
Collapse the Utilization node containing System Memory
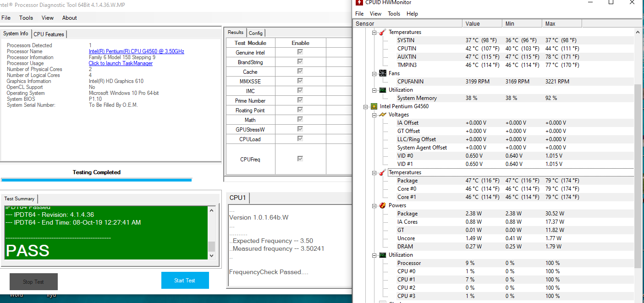pyautogui.click(x=374, y=90)
